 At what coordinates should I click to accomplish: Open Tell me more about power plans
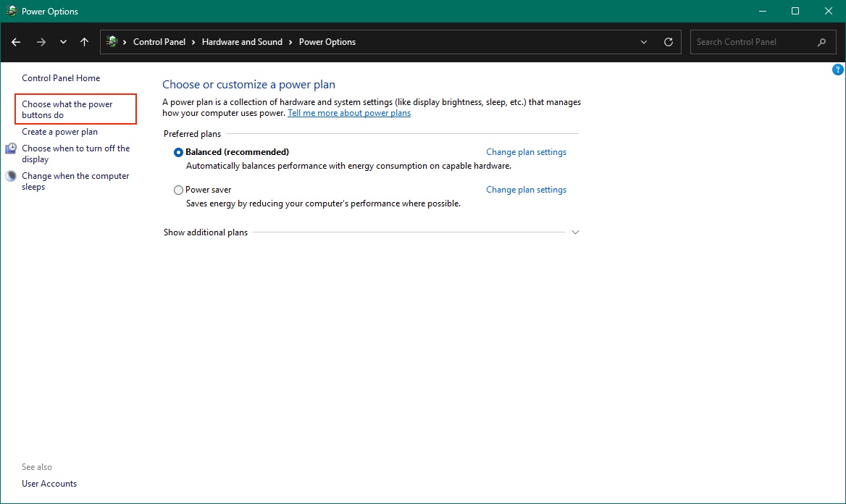tap(349, 113)
